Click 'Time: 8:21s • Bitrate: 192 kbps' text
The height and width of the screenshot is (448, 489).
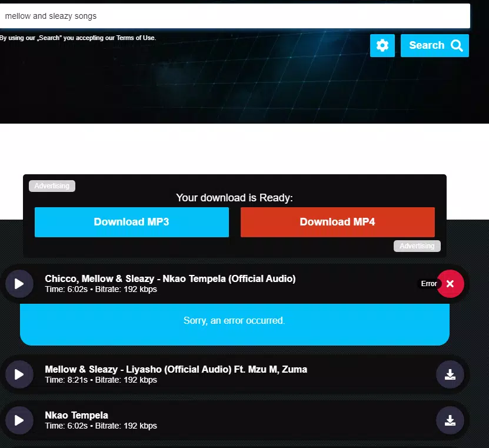[x=101, y=380]
